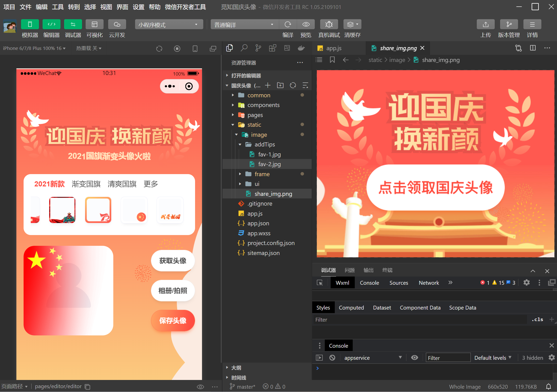Viewport: 557px width, 392px height.
Task: Close the share_img.png editor tab
Action: click(422, 48)
